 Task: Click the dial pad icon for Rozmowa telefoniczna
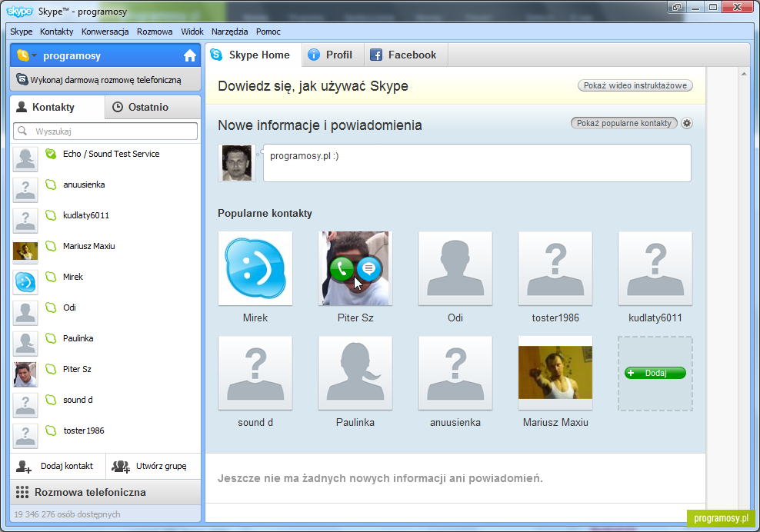point(22,492)
